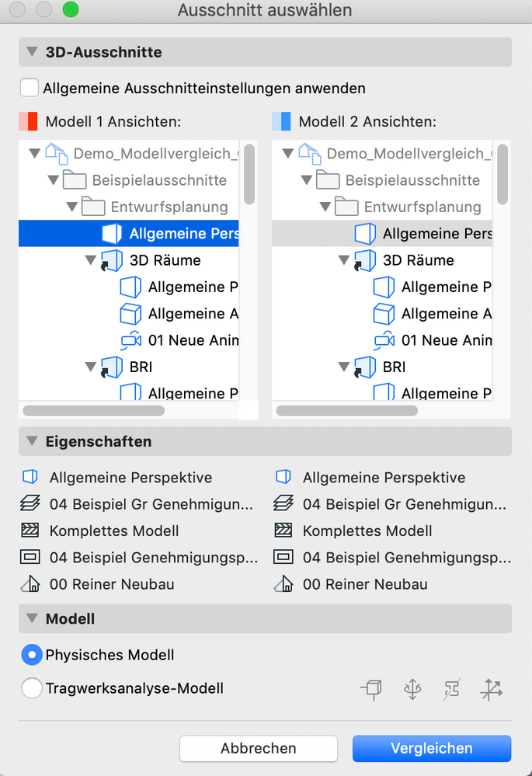Select 3D Räume item in Modell 1 tree
Screen dimensions: 532x776
point(166,260)
